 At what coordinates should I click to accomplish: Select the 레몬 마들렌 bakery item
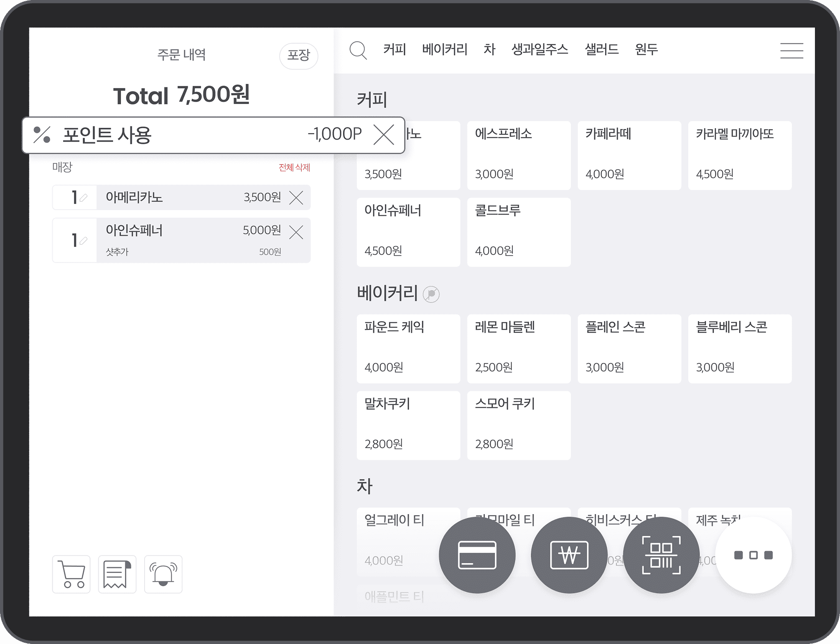click(519, 349)
